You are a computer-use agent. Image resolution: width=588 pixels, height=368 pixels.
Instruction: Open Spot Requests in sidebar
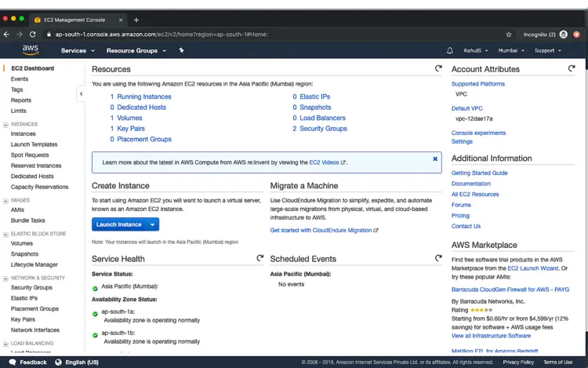pyautogui.click(x=30, y=155)
